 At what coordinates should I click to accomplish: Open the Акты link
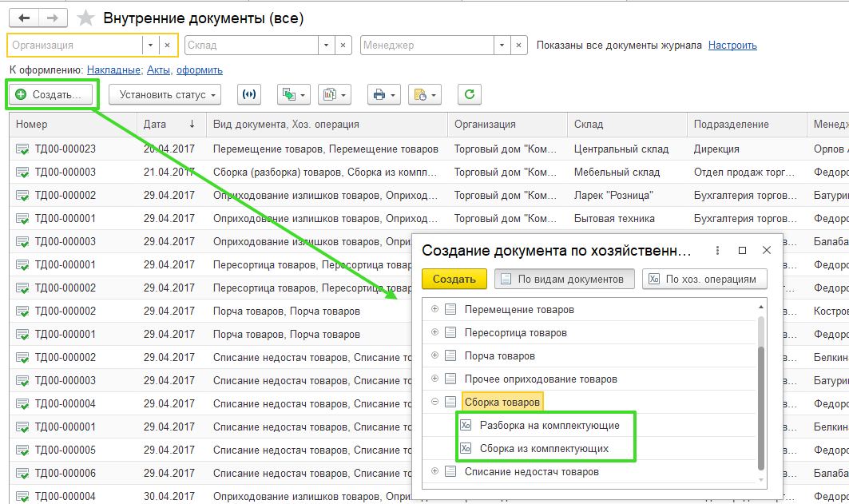(x=159, y=69)
